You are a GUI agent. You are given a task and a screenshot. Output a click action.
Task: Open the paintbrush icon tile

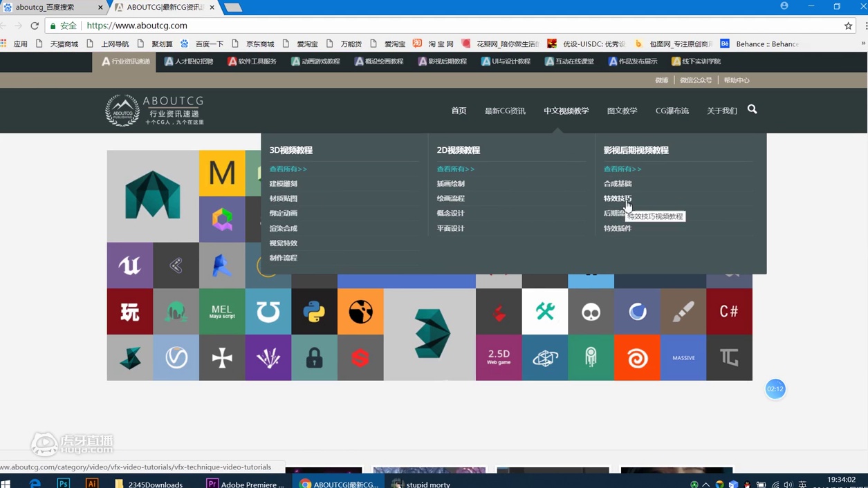click(683, 312)
